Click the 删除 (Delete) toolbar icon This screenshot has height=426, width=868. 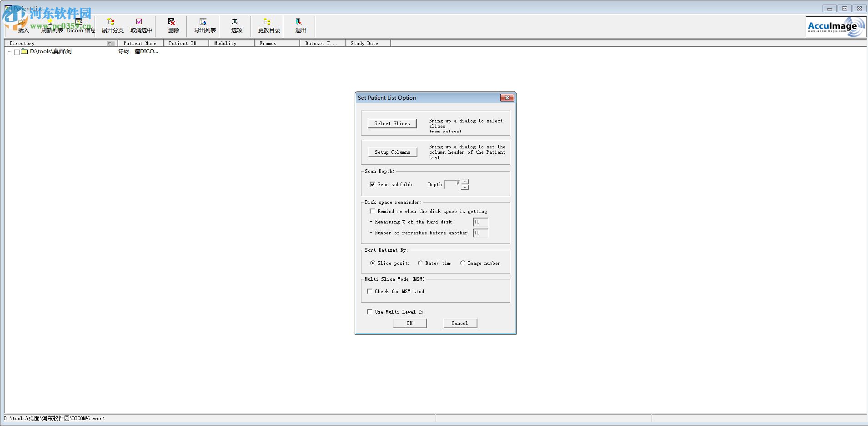point(172,25)
